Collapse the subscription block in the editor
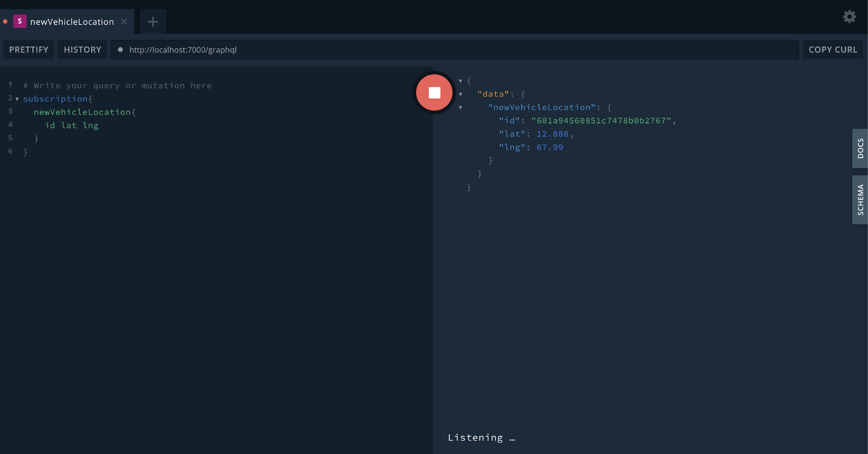This screenshot has width=868, height=454. [x=17, y=99]
